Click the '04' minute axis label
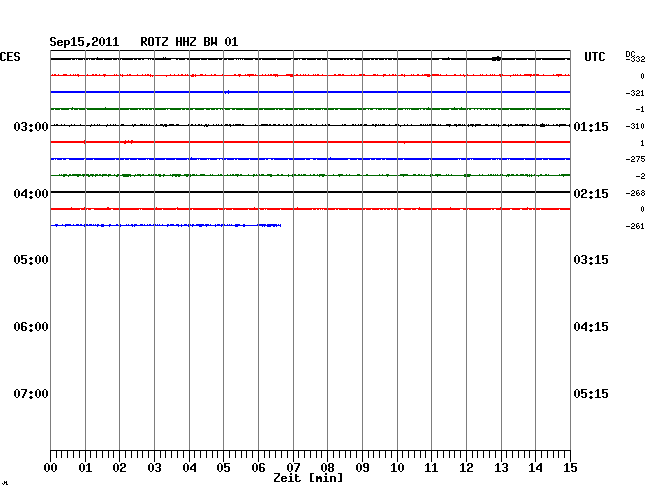The width and height of the screenshot is (650, 494). point(189,468)
